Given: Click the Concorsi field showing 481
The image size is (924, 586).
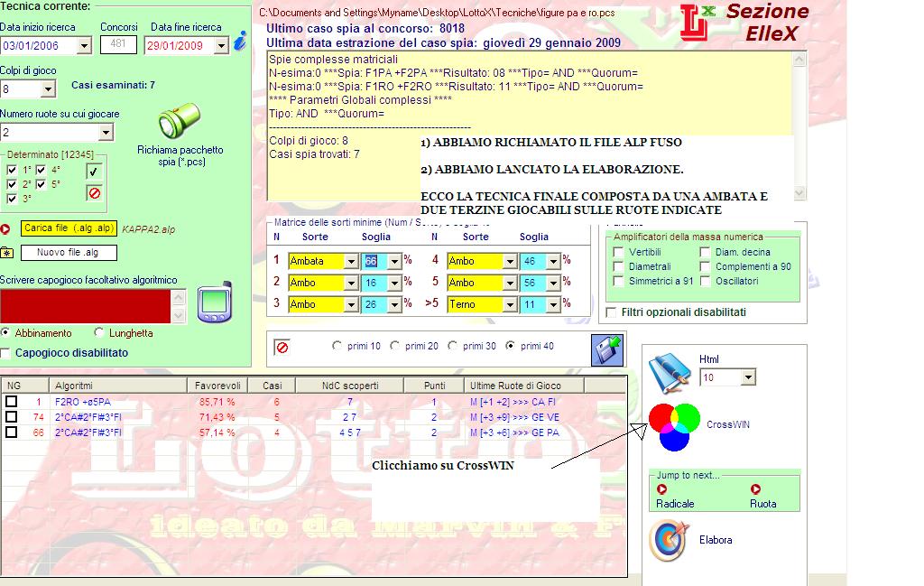Looking at the screenshot, I should [x=118, y=44].
